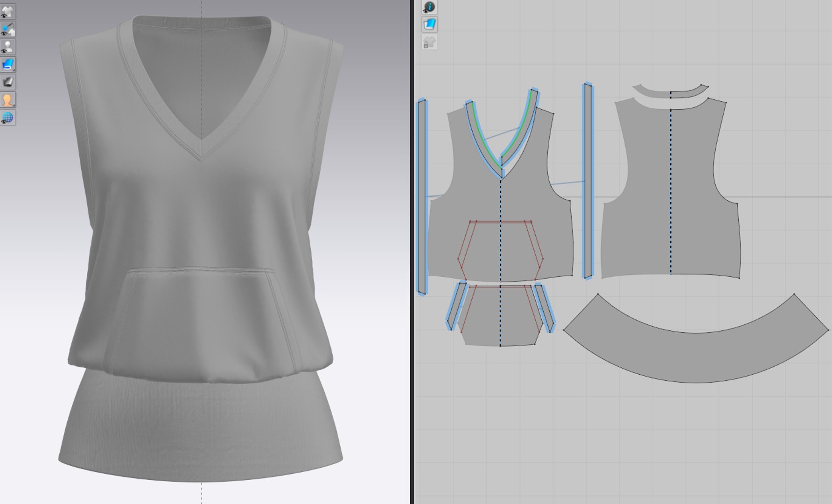The image size is (832, 504).
Task: Toggle garment visibility in 3D window
Action: [x=8, y=11]
